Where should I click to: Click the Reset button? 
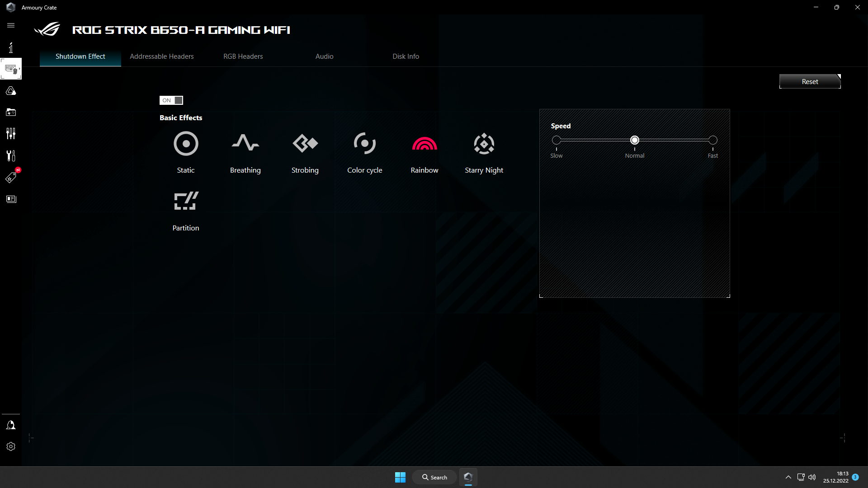pyautogui.click(x=810, y=81)
